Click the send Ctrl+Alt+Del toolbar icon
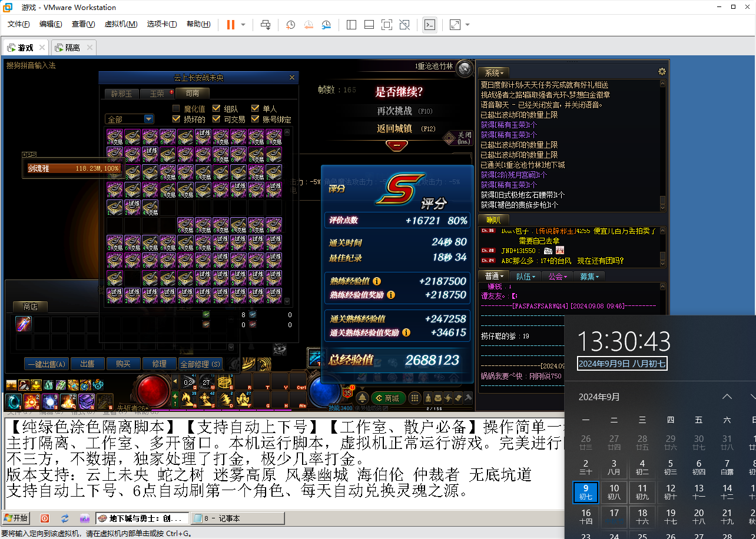 (x=266, y=25)
